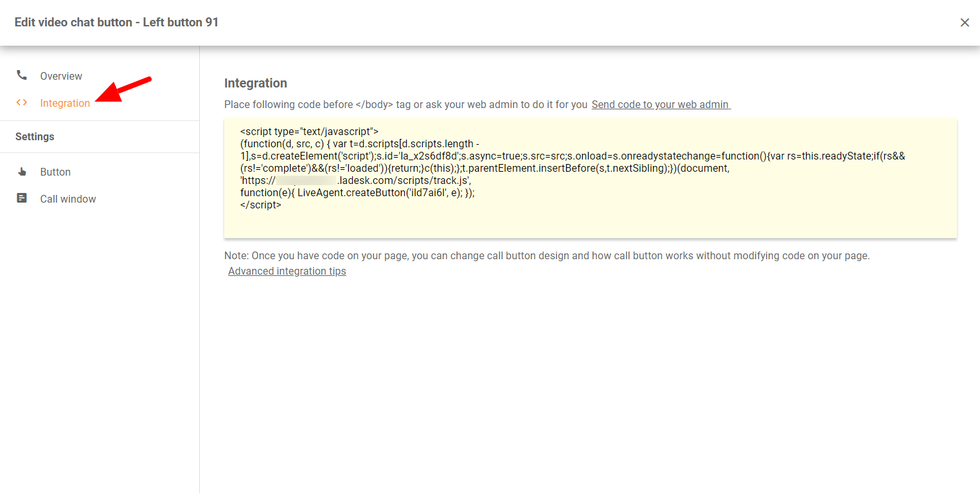Close the Edit video chat button dialog
Viewport: 980px width, 494px height.
tap(965, 23)
